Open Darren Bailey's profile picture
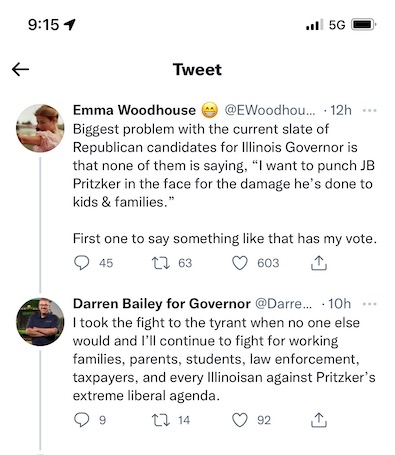Image resolution: width=395 pixels, height=455 pixels. tap(40, 322)
